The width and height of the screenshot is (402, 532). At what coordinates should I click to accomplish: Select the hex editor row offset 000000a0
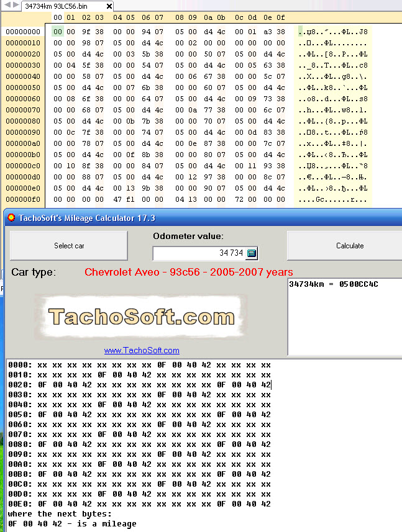click(x=23, y=143)
